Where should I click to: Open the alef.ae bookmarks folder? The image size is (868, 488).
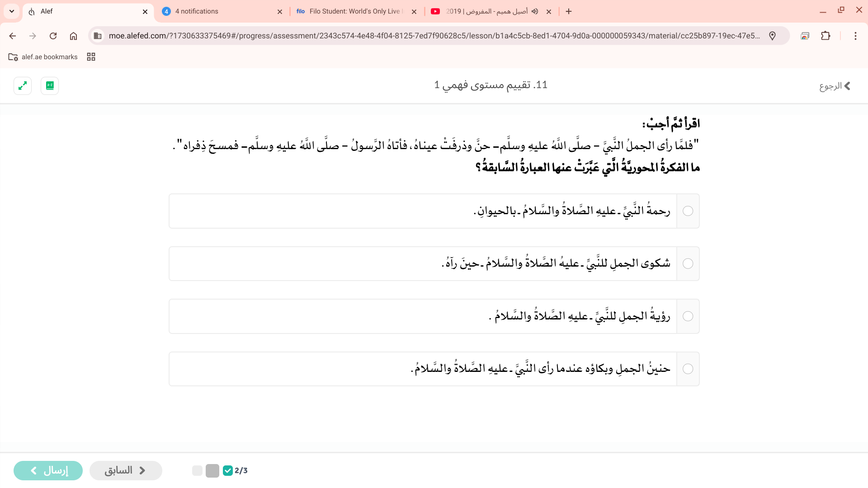point(43,57)
